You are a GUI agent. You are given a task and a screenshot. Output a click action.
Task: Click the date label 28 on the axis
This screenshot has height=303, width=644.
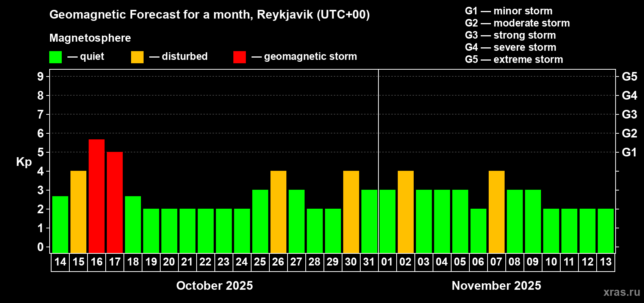315,262
